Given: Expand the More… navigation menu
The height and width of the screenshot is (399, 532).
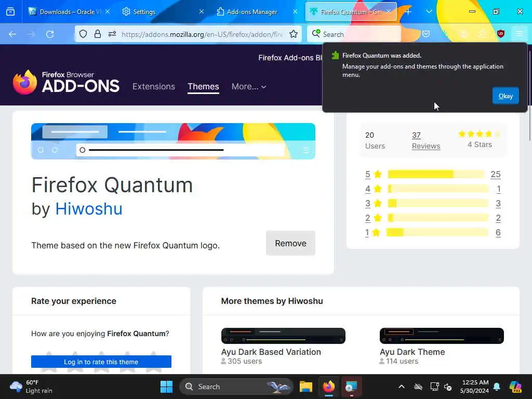Looking at the screenshot, I should click(249, 87).
